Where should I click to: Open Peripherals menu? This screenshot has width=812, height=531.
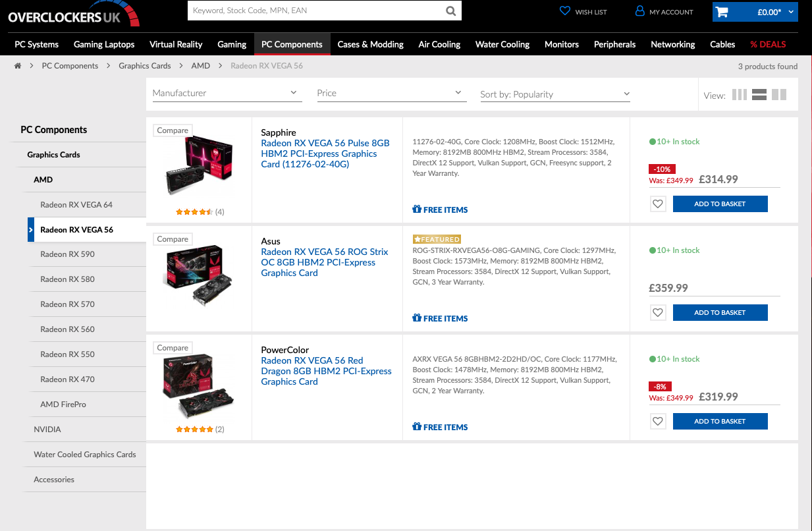point(614,44)
